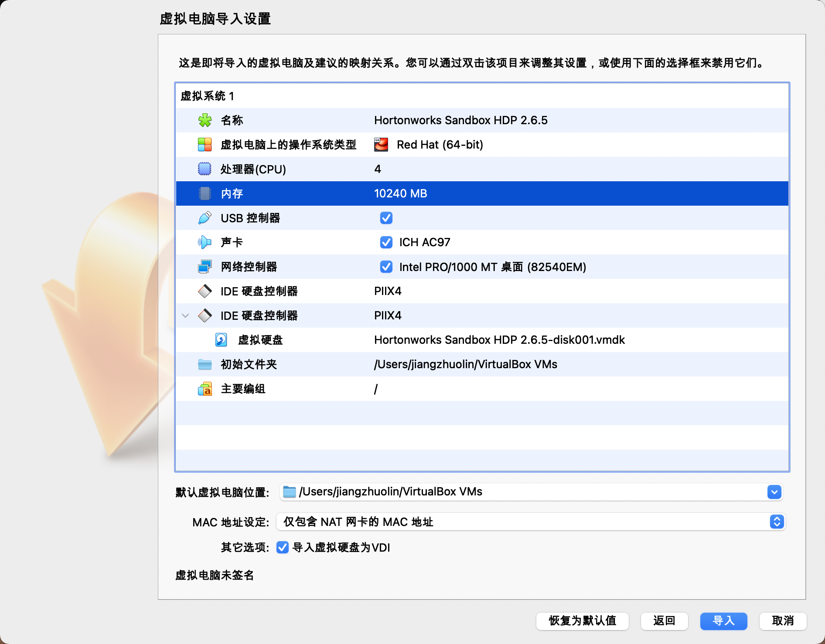Screen dimensions: 825x644
Task: Select the Red Hat (64-bit) value
Action: coord(440,145)
